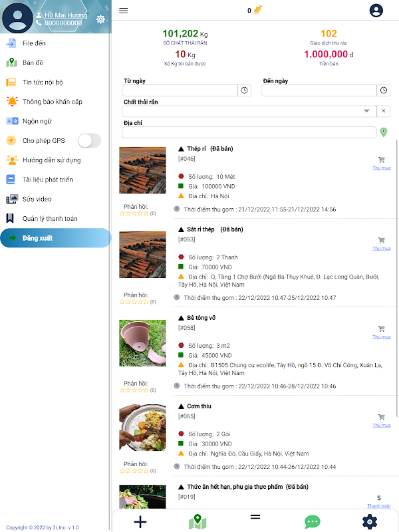
Task: Rate stars under Cơm thiu feedback
Action: click(134, 471)
